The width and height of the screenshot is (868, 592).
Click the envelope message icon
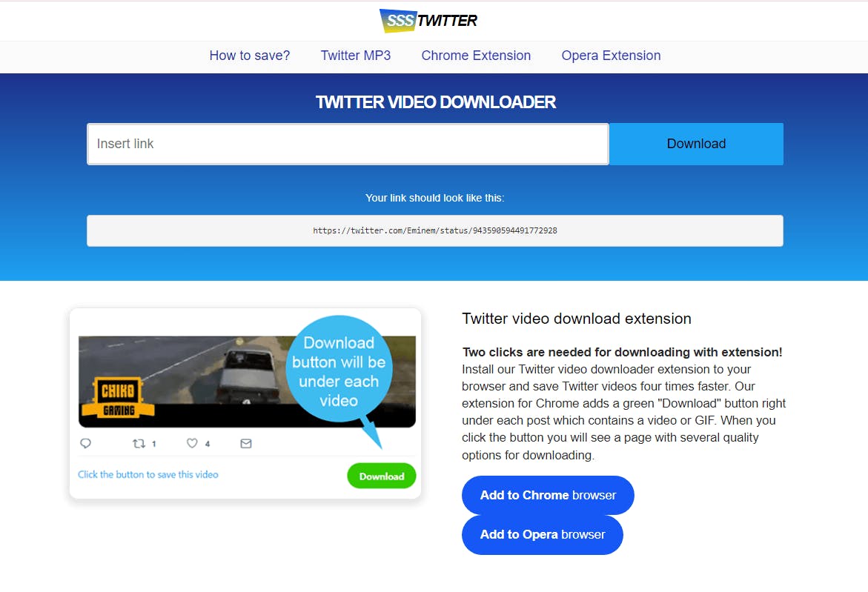click(246, 443)
